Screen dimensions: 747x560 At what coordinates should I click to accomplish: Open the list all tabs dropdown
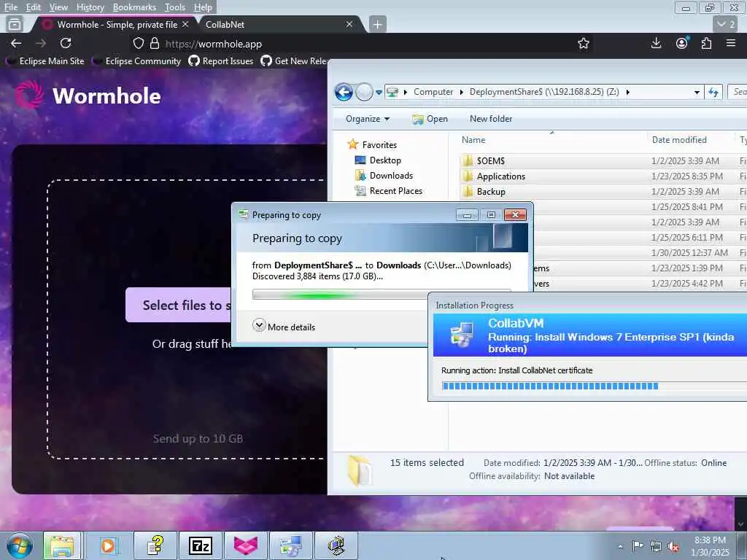coord(726,24)
